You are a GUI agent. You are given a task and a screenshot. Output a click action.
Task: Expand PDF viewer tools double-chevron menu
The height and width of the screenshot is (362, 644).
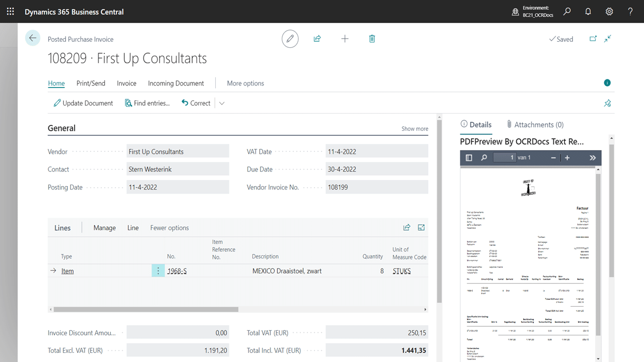[592, 158]
